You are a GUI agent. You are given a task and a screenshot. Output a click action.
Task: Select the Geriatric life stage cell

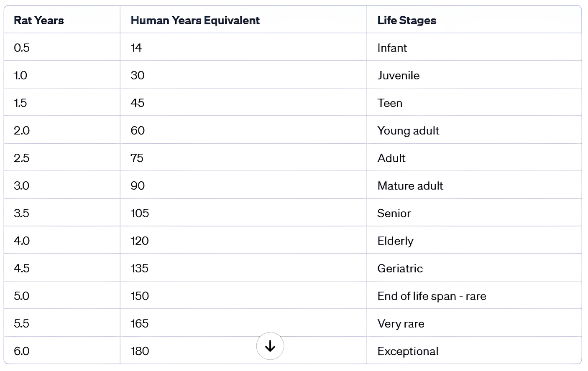(400, 268)
